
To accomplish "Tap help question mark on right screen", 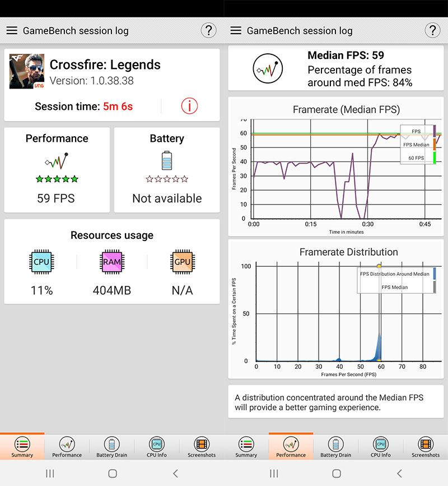I will (x=432, y=30).
